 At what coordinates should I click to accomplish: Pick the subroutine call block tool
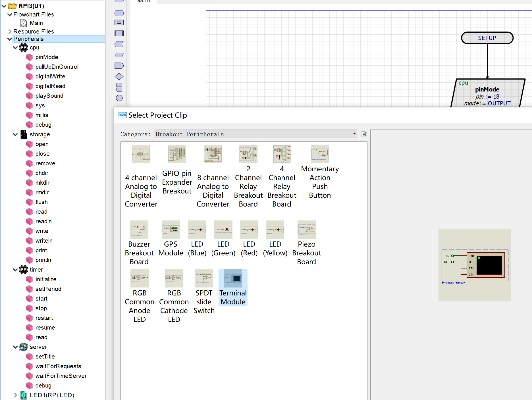tap(119, 33)
